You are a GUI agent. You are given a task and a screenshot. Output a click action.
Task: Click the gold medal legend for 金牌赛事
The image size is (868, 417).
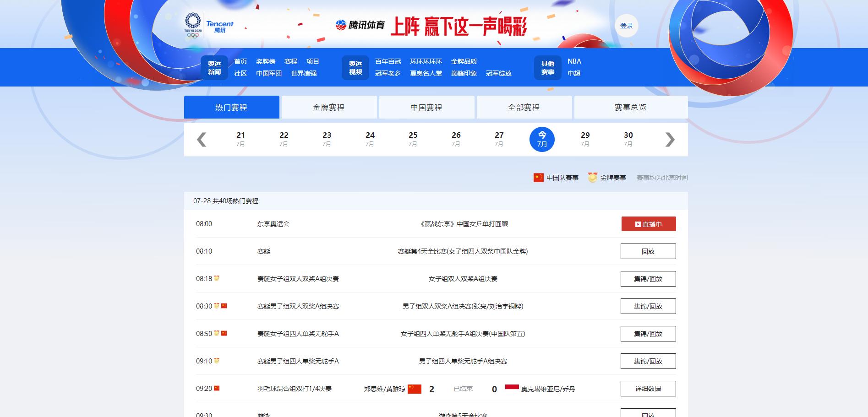pos(592,177)
